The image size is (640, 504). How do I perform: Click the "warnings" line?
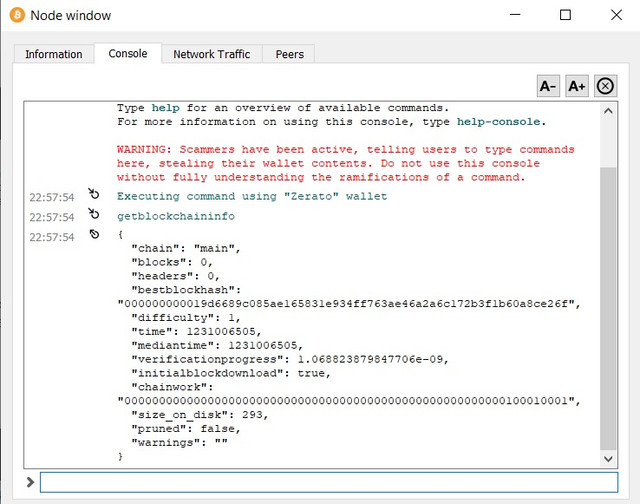[179, 443]
